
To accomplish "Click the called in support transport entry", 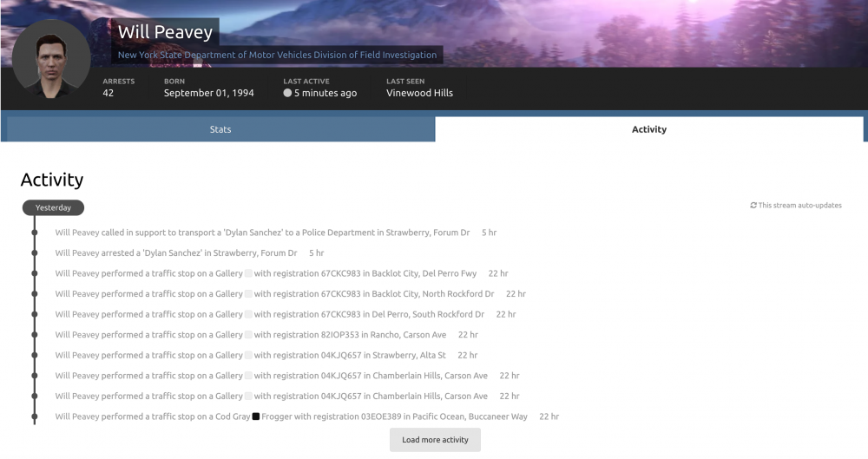I will [262, 233].
